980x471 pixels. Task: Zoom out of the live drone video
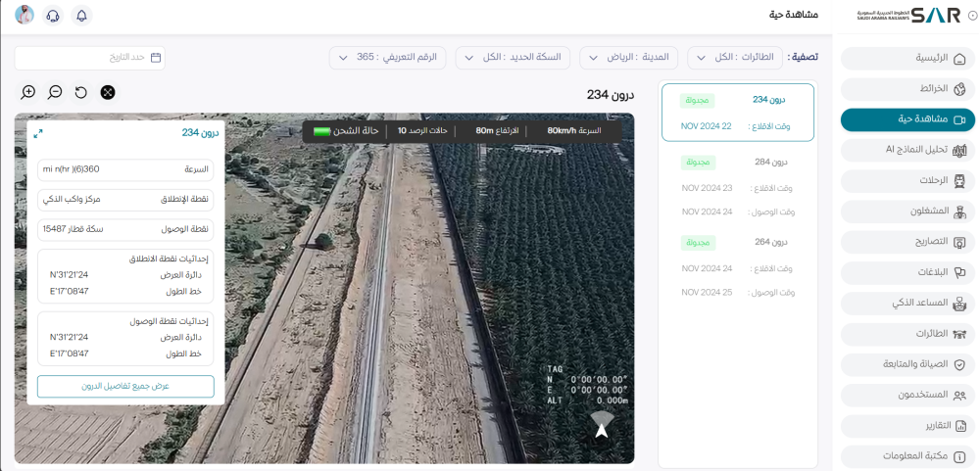55,92
